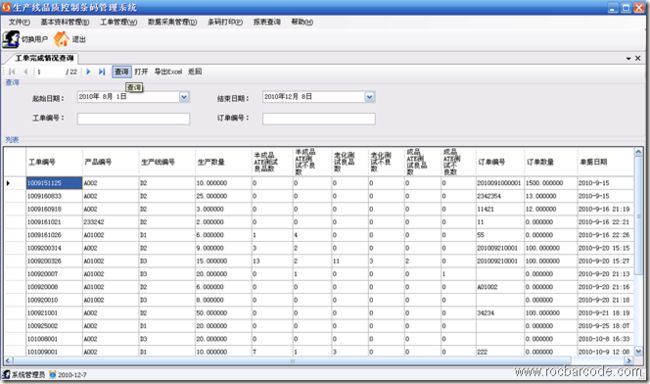
Task: Click the 系统管理员 status bar user icon
Action: tap(6, 374)
